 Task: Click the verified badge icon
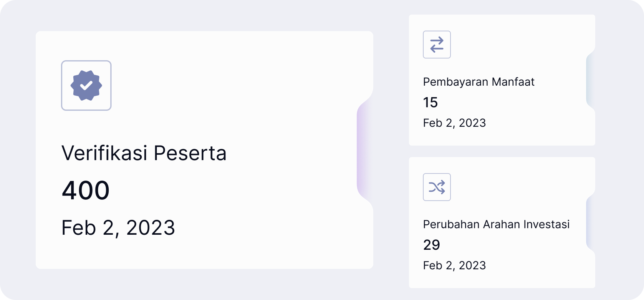click(x=86, y=85)
